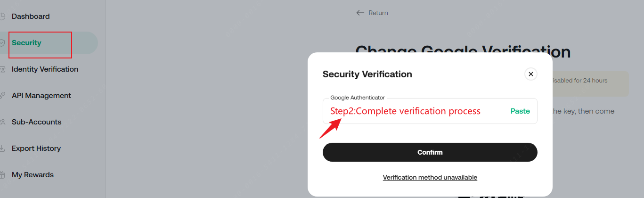Screen dimensions: 644x198
Task: Focus the Google Authenticator code field
Action: (x=415, y=111)
